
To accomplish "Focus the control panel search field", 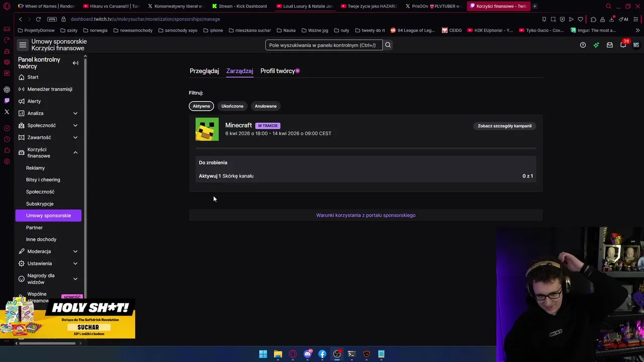I will [x=324, y=45].
